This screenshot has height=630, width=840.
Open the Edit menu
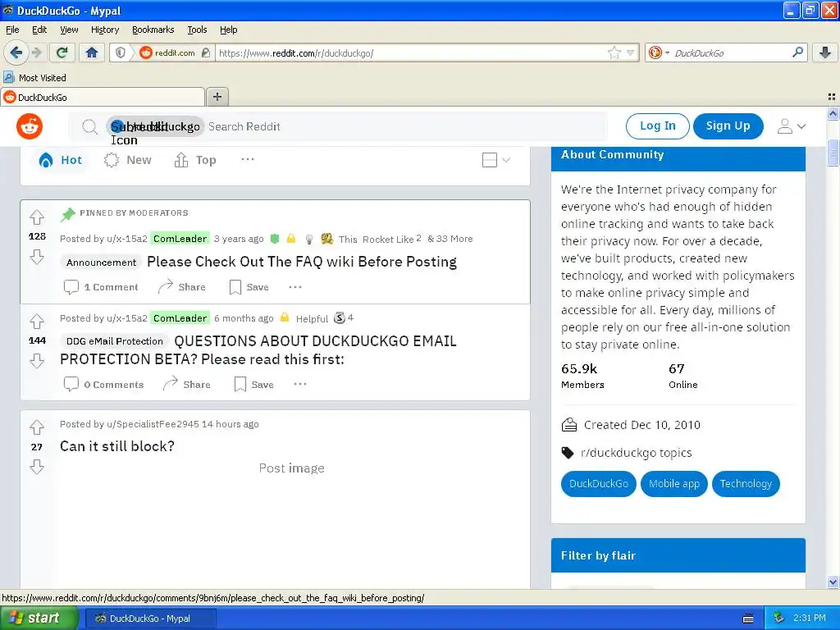(x=39, y=30)
